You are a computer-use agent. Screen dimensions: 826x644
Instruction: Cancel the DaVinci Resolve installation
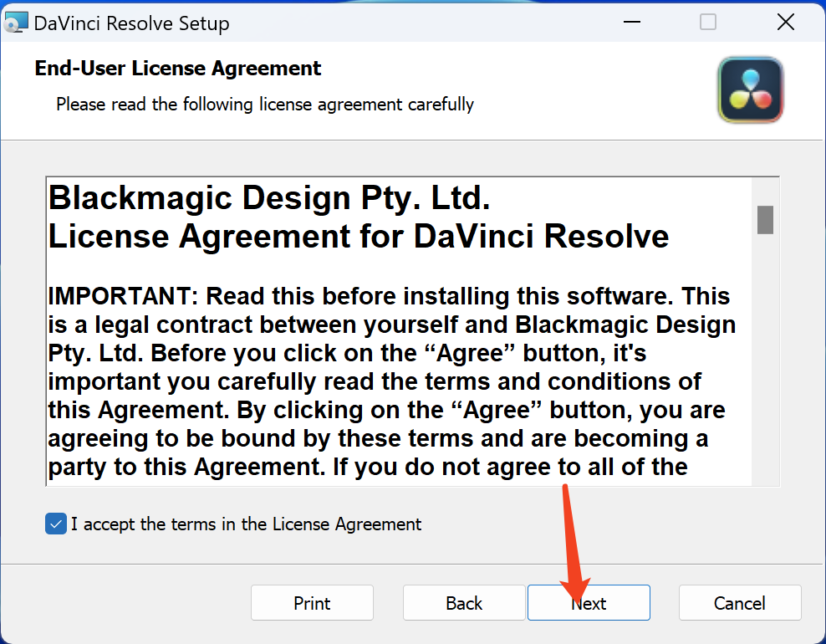[740, 603]
